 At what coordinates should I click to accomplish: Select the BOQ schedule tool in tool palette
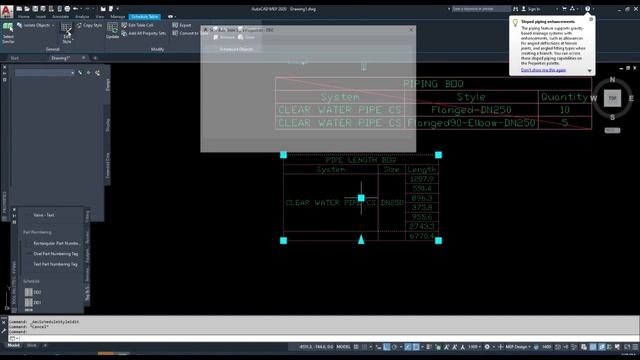(x=33, y=292)
